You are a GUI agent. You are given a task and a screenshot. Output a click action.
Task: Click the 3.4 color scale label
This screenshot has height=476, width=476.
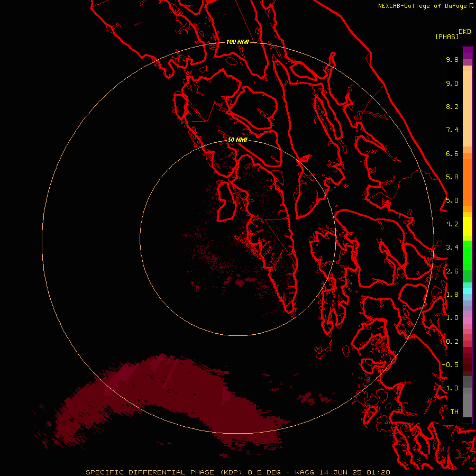coord(452,248)
